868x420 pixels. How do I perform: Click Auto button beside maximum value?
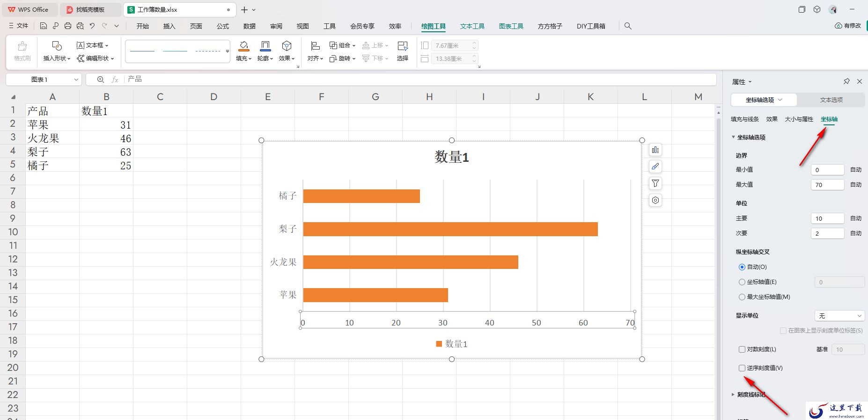[x=856, y=185]
